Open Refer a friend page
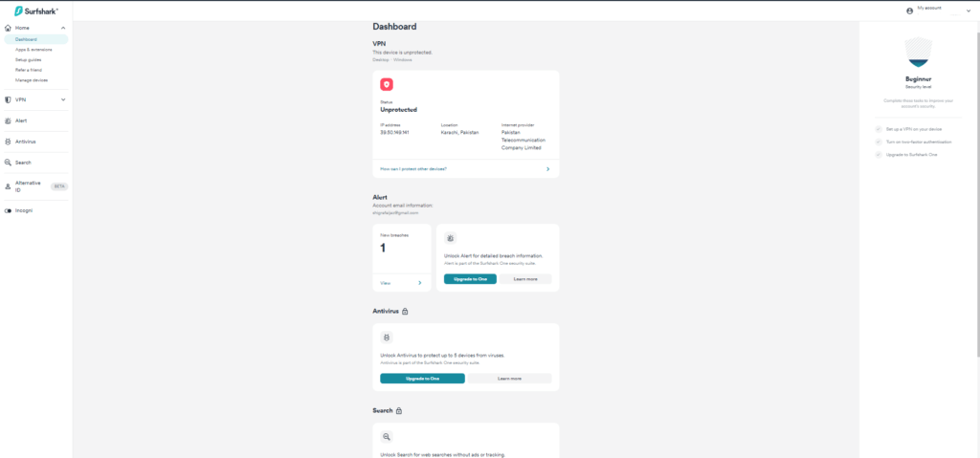The height and width of the screenshot is (458, 980). [29, 70]
